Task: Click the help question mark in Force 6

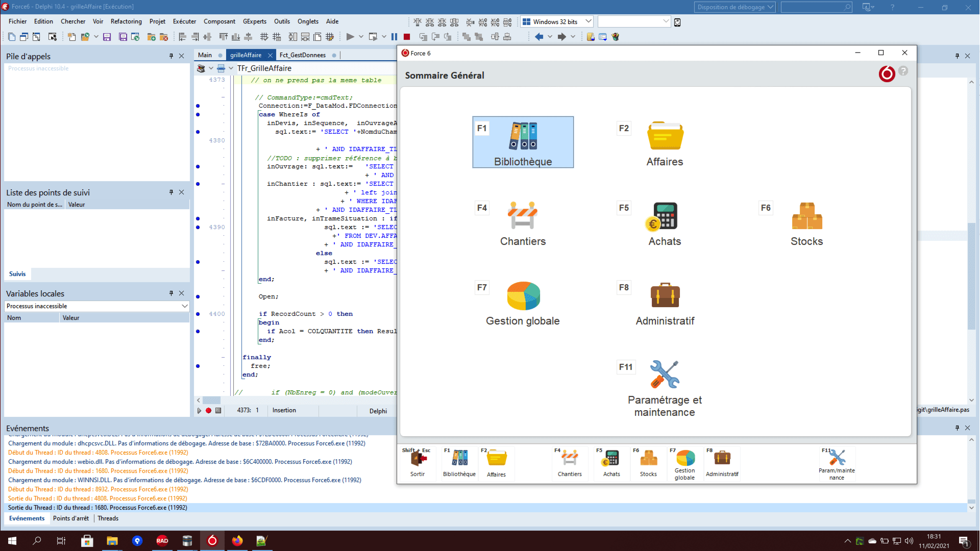Action: [x=903, y=71]
